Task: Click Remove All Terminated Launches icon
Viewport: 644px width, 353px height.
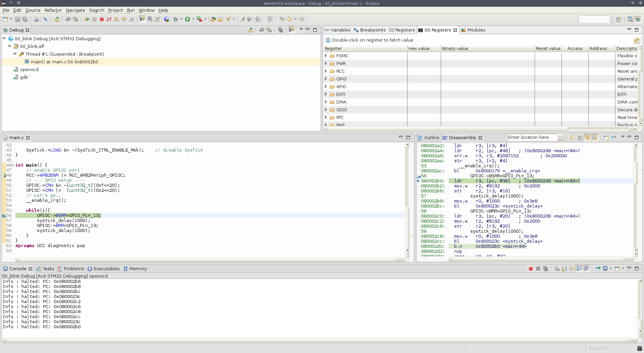Action: click(280, 30)
